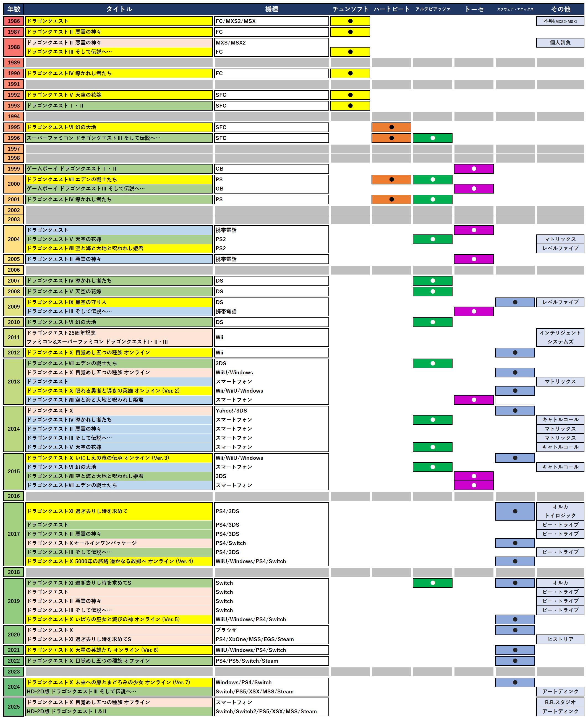This screenshot has height=718, width=588.
Task: Select the 機種 column header
Action: [271, 9]
